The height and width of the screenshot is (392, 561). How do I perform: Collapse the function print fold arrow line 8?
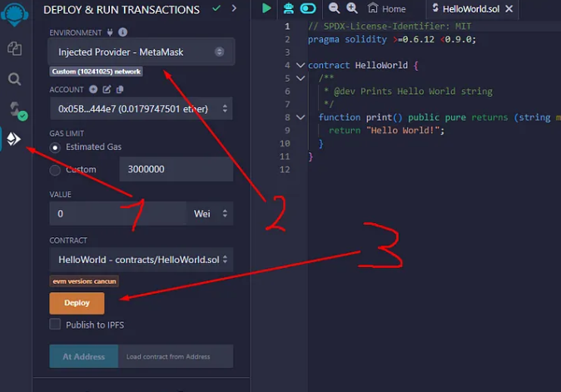(x=300, y=117)
